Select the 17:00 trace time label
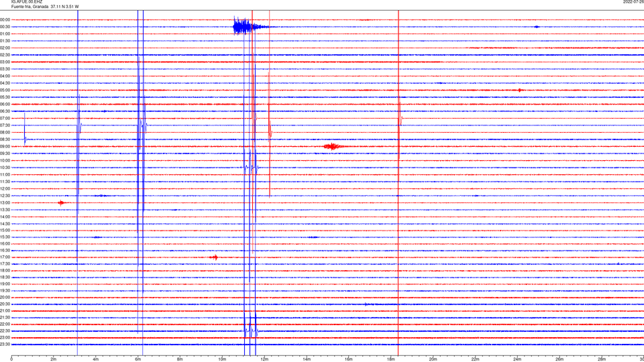 point(5,257)
